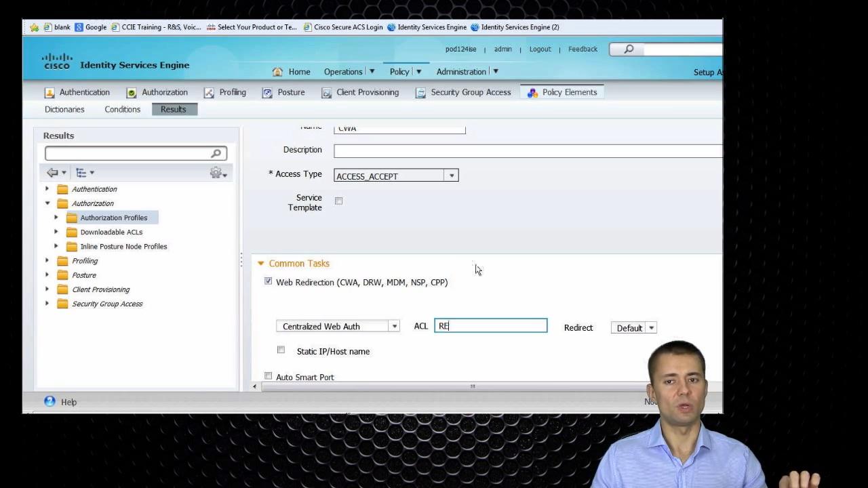Click the Security Group Access icon
Image resolution: width=868 pixels, height=488 pixels.
tap(420, 93)
